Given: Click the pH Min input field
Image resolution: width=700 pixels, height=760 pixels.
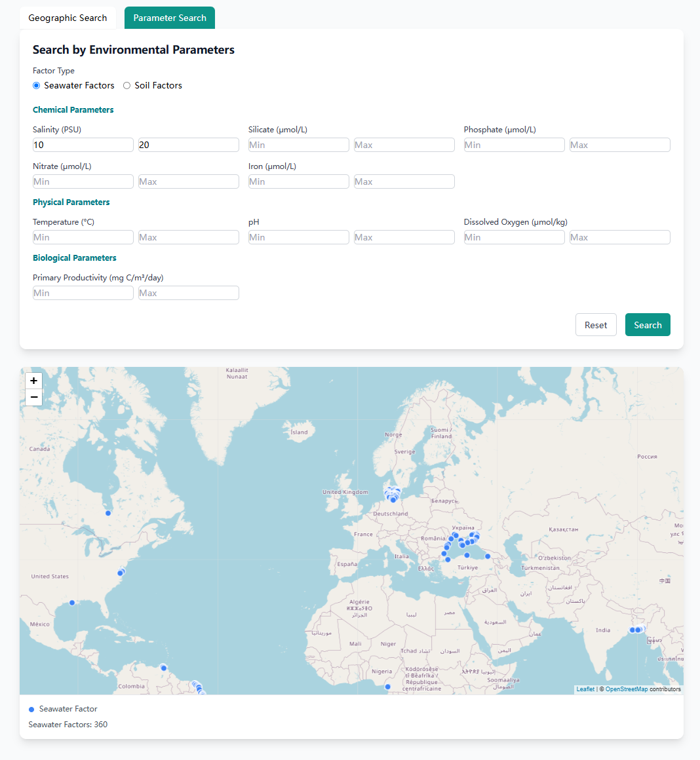Looking at the screenshot, I should click(x=299, y=237).
